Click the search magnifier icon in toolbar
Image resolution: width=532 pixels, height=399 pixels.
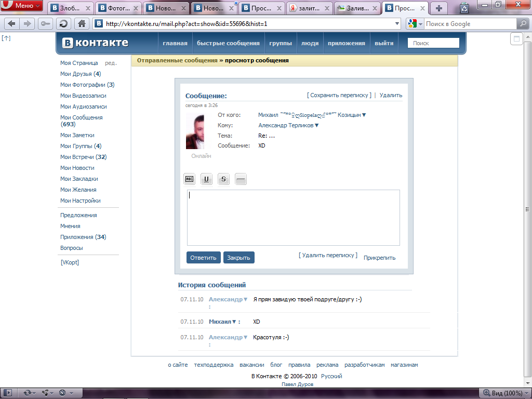pos(523,24)
